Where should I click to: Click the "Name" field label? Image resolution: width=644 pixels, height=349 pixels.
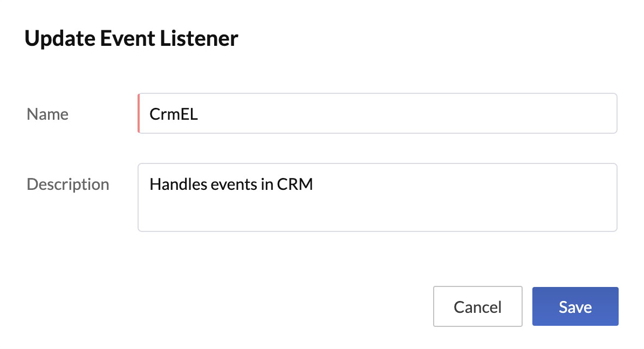pyautogui.click(x=47, y=114)
